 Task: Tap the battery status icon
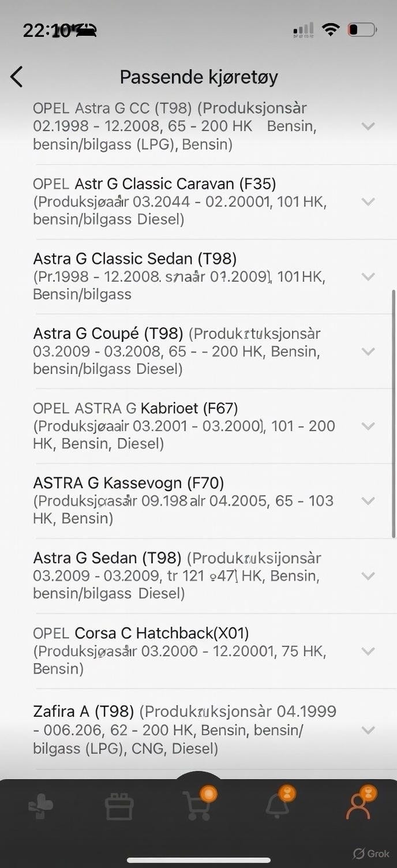point(362,29)
